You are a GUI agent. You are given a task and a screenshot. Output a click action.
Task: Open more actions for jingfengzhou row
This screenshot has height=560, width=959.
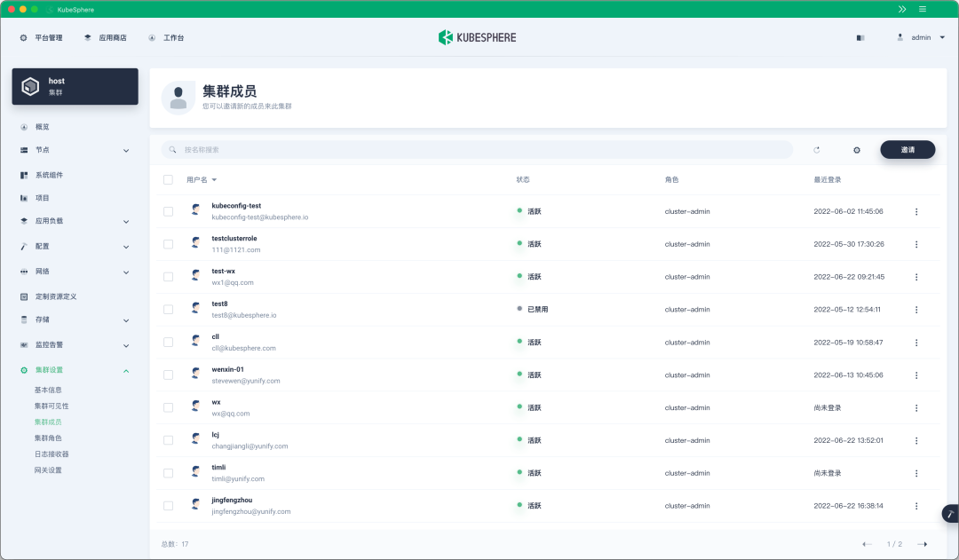click(x=916, y=506)
